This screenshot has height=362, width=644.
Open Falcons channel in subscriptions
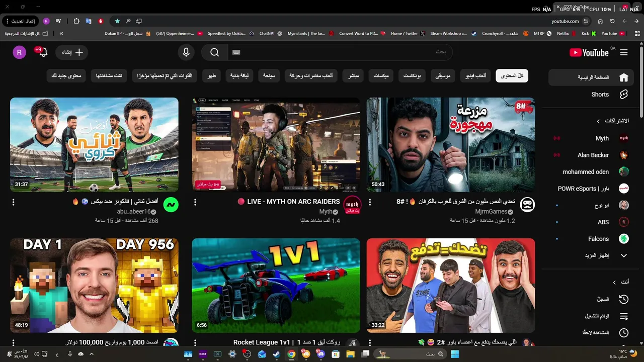[x=591, y=239]
